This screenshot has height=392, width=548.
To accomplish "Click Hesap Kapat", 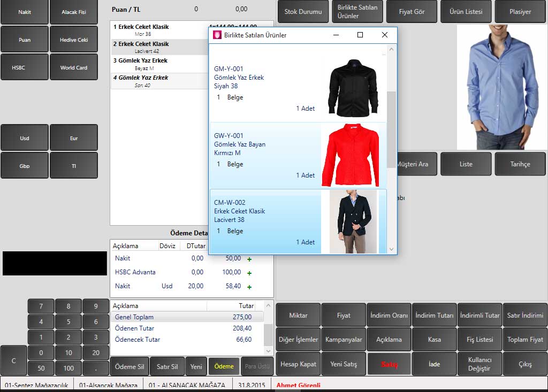I will pyautogui.click(x=298, y=364).
